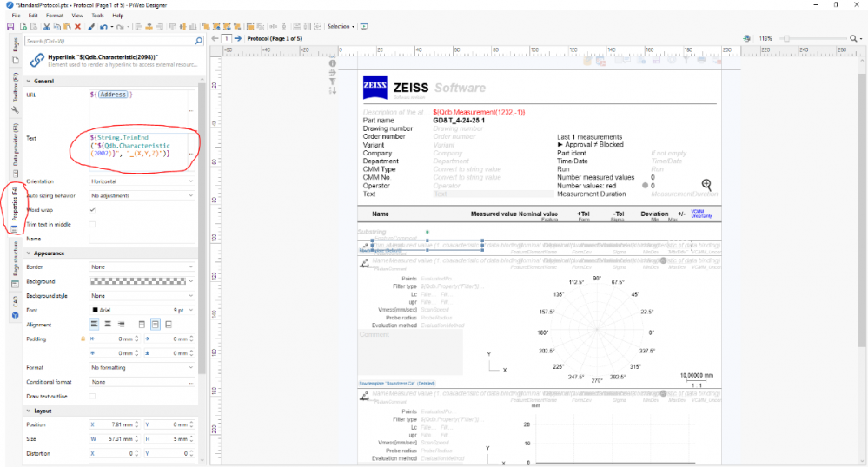Viewport: 868px width, 467px height.
Task: Go to next page with blue arrow
Action: click(x=240, y=39)
